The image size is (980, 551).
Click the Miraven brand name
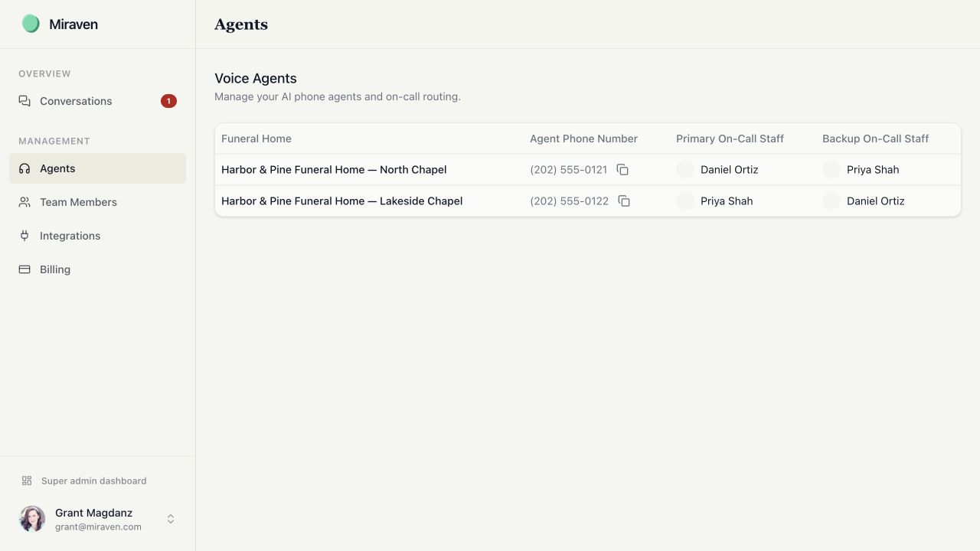[73, 24]
